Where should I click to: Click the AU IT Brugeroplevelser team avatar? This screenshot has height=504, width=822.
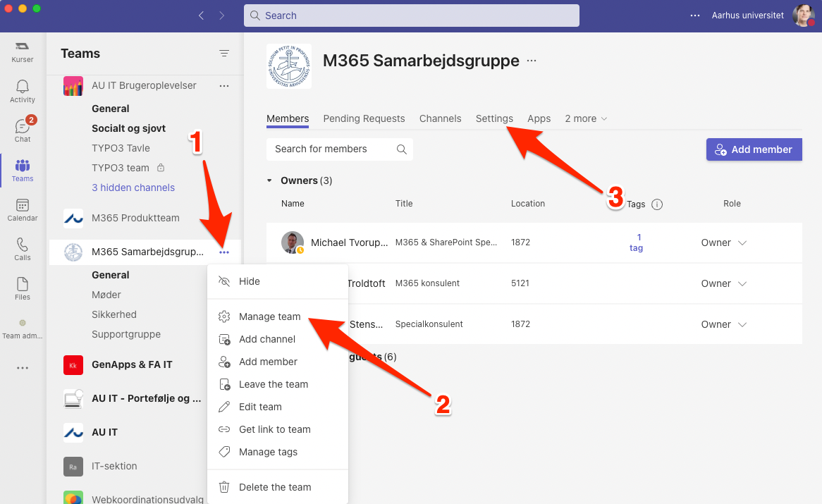(73, 86)
